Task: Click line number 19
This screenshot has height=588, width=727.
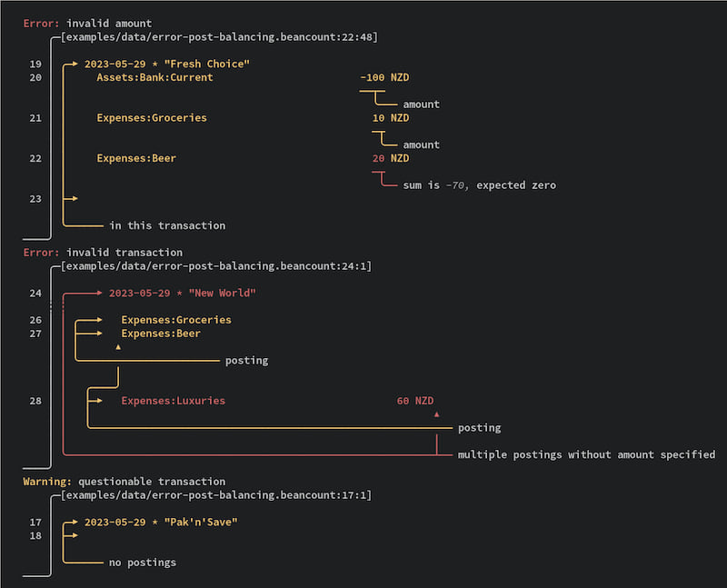Action: (x=35, y=64)
